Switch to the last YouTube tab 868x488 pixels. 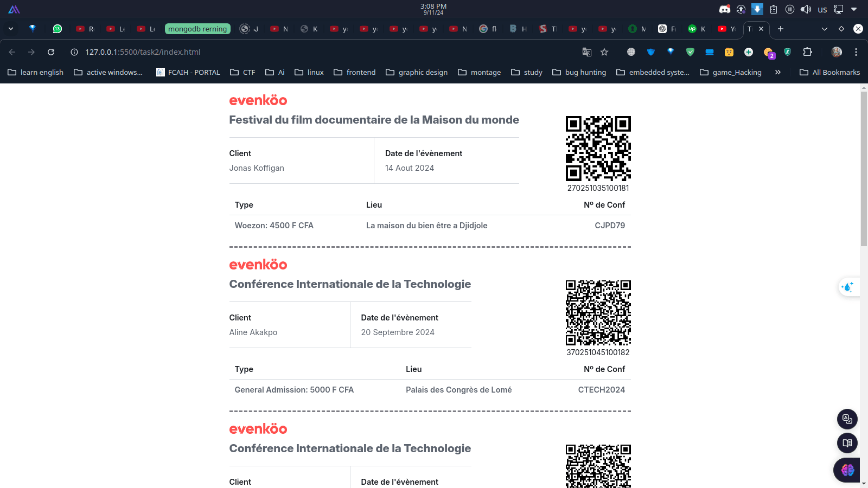(727, 29)
